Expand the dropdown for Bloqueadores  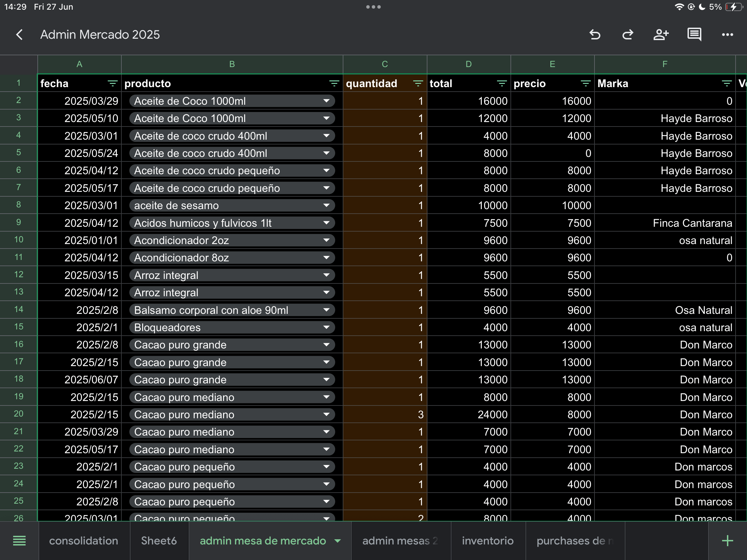326,327
